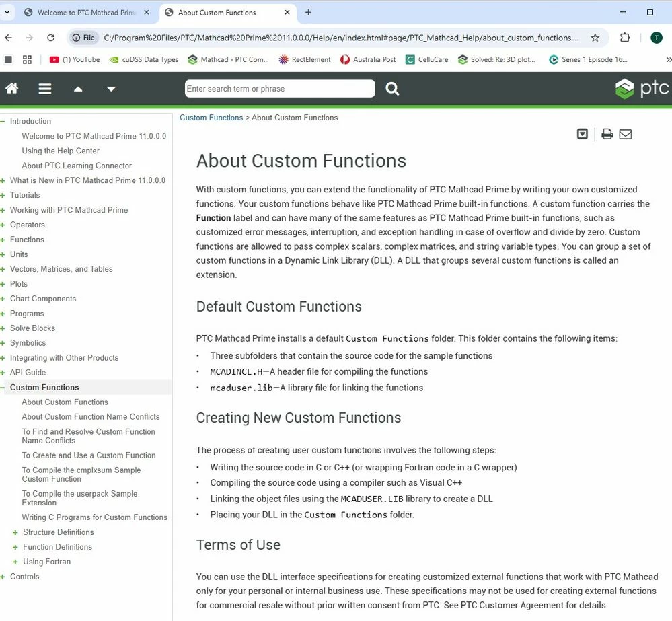
Task: Select the Symbolics tree item
Action: 28,343
